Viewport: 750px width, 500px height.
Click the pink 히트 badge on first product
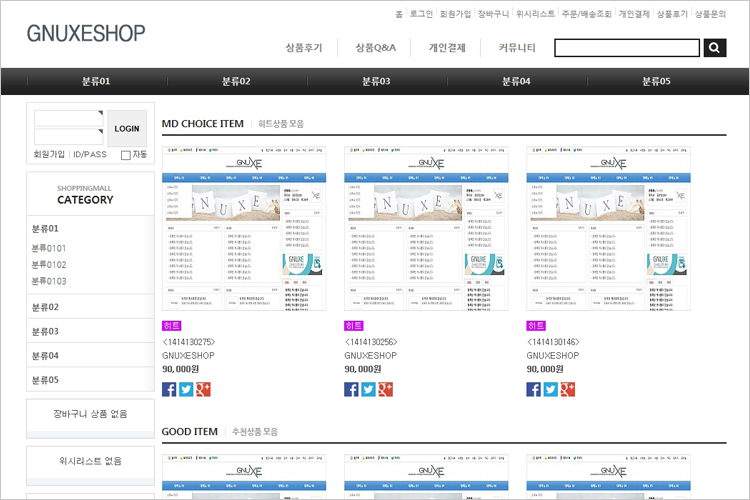171,326
